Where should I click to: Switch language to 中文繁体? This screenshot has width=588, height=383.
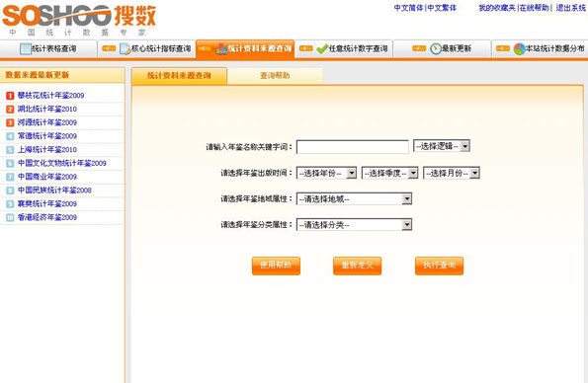pyautogui.click(x=442, y=8)
